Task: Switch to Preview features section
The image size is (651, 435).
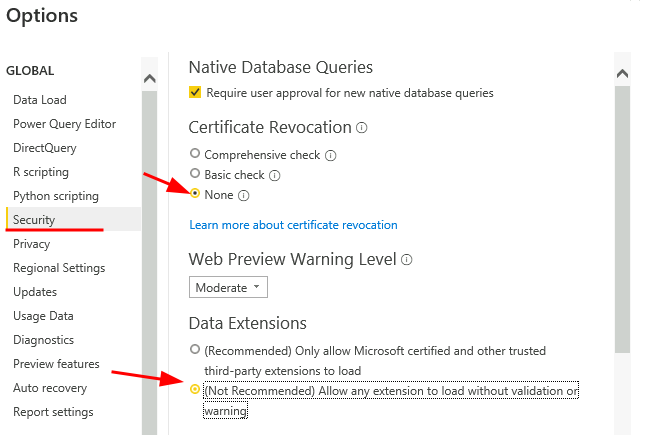Action: [56, 364]
